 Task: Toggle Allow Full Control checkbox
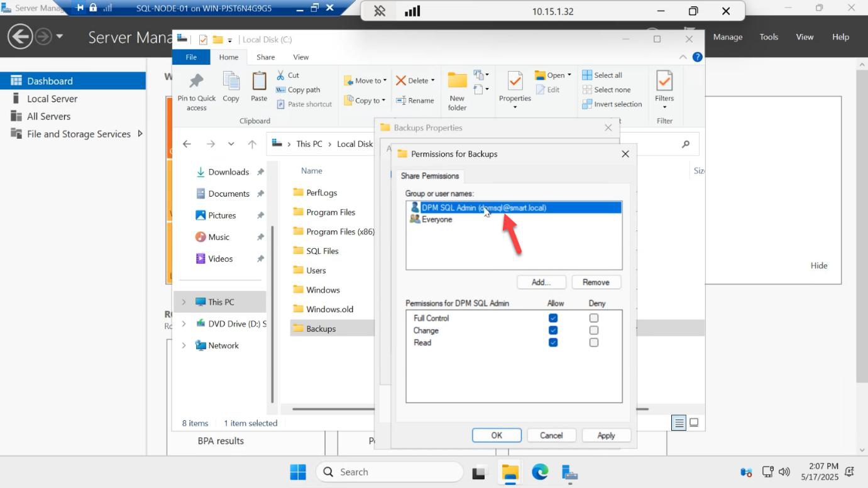(553, 318)
